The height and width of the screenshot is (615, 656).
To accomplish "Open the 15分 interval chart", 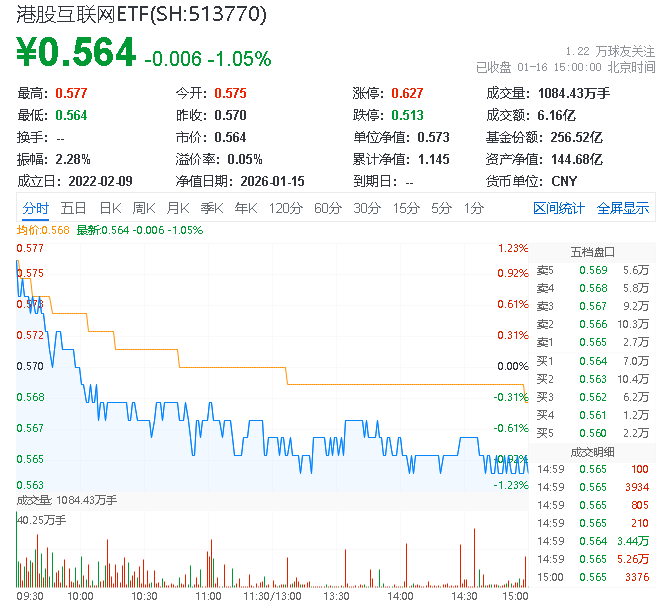I will click(405, 208).
